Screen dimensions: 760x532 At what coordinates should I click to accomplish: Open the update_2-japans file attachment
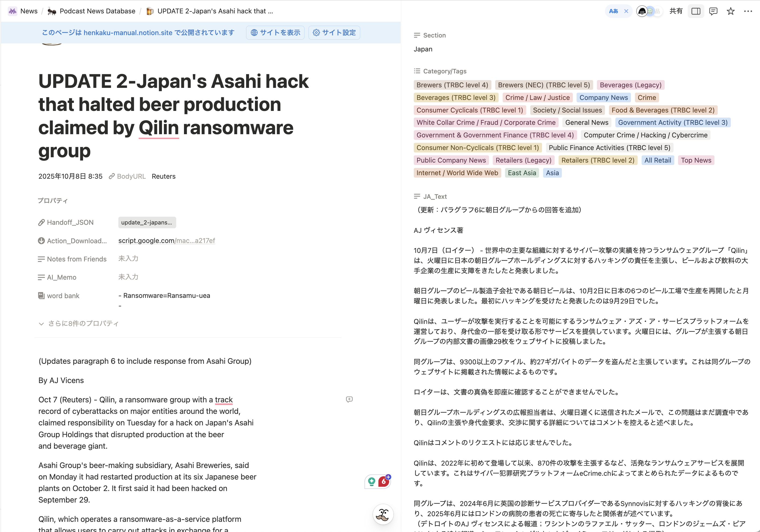click(x=147, y=222)
